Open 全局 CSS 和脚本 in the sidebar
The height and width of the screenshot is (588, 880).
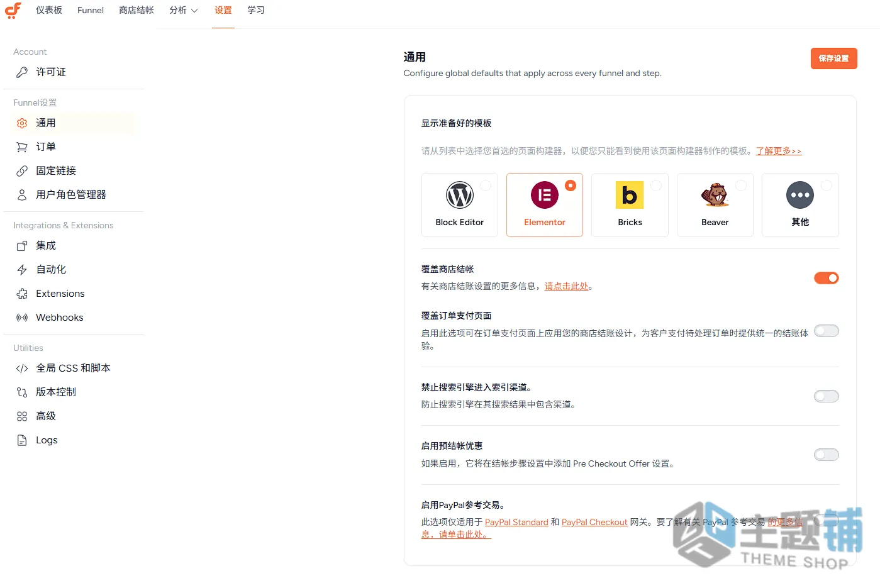(x=74, y=369)
